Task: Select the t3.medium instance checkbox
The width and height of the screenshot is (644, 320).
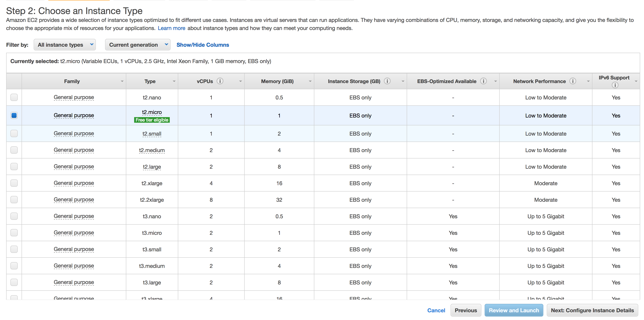Action: (14, 266)
